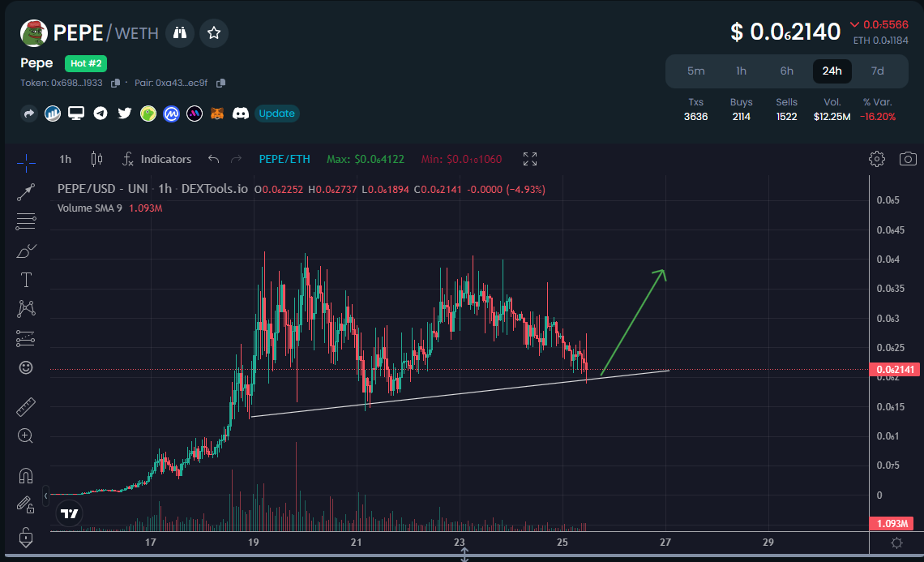Collapse the drawing toolbar with side arrow

pyautogui.click(x=46, y=496)
